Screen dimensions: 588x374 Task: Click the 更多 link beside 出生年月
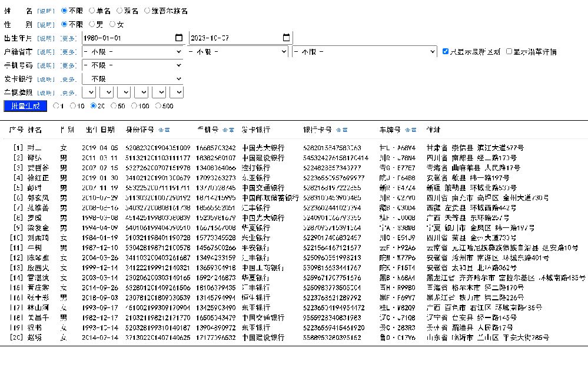pos(68,37)
